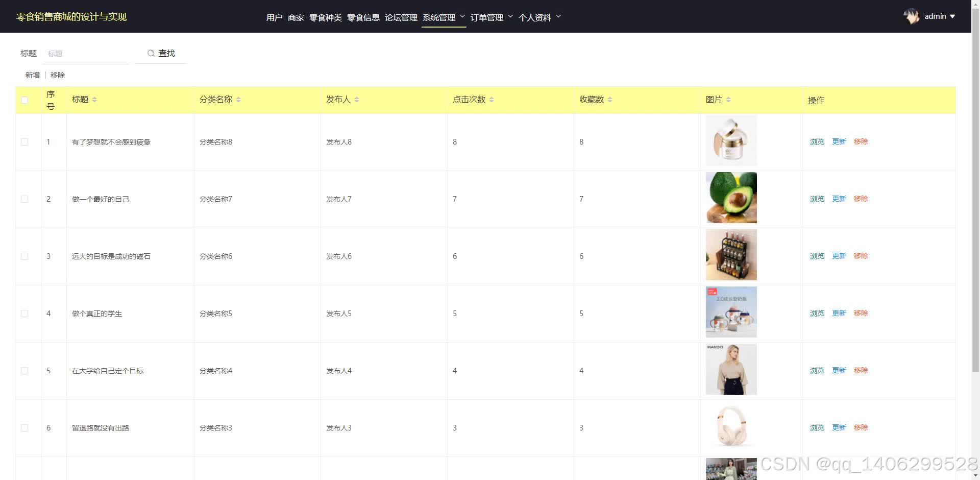The image size is (980, 480).
Task: Check the box for row 3
Action: coord(24,256)
